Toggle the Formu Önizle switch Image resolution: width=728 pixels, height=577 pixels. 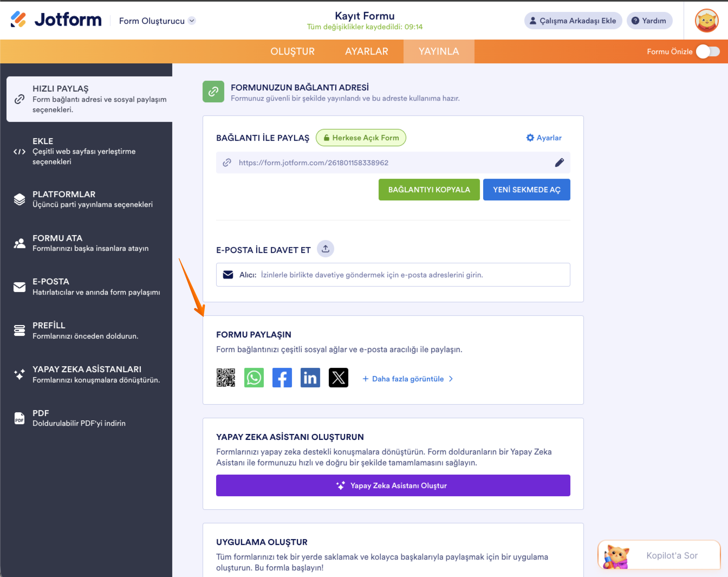(708, 52)
